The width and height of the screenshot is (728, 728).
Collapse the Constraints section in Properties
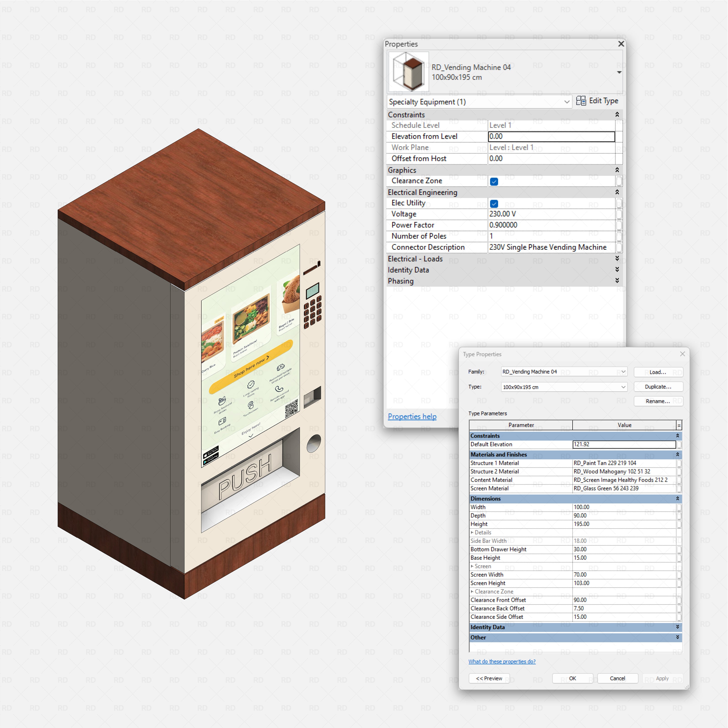[x=617, y=115]
